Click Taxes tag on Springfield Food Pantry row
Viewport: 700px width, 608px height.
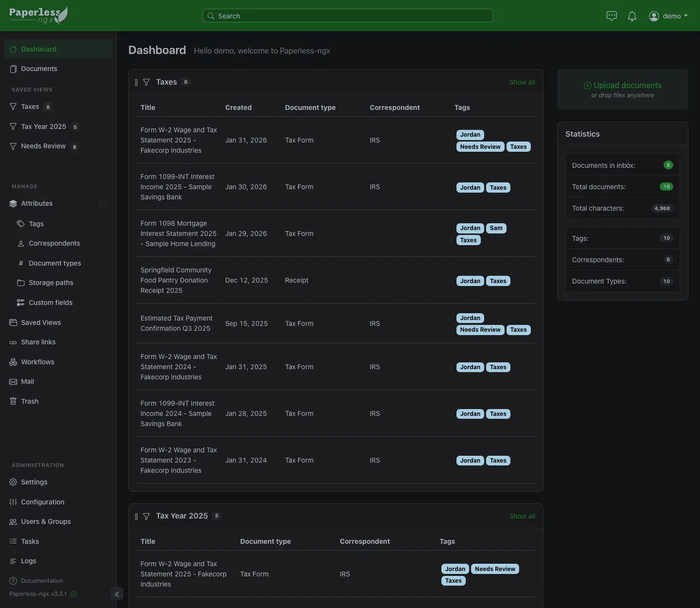point(498,281)
